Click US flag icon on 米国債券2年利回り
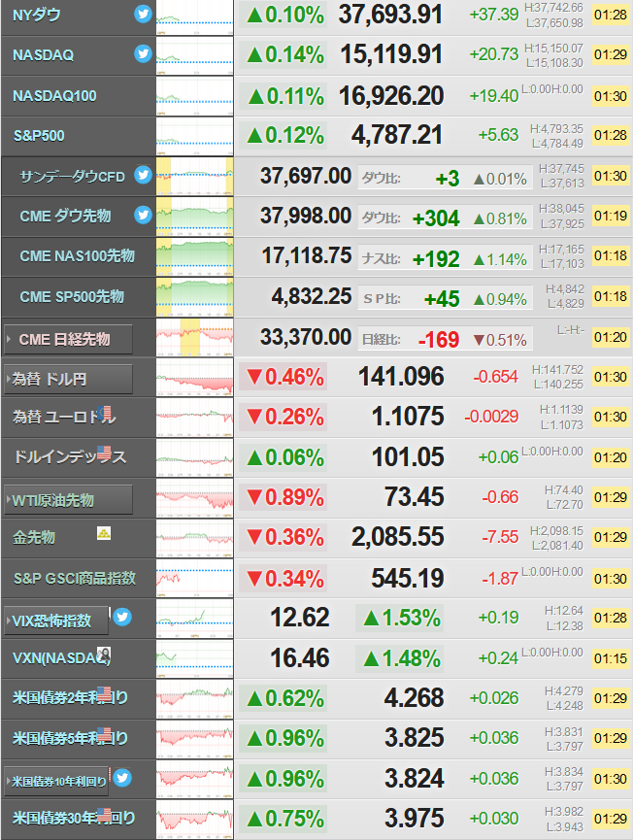 [x=104, y=693]
